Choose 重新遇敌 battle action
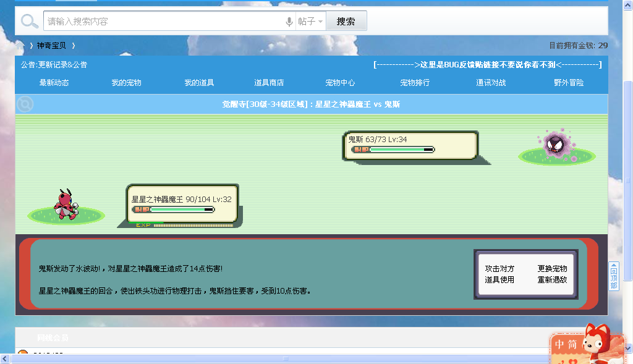 tap(552, 280)
